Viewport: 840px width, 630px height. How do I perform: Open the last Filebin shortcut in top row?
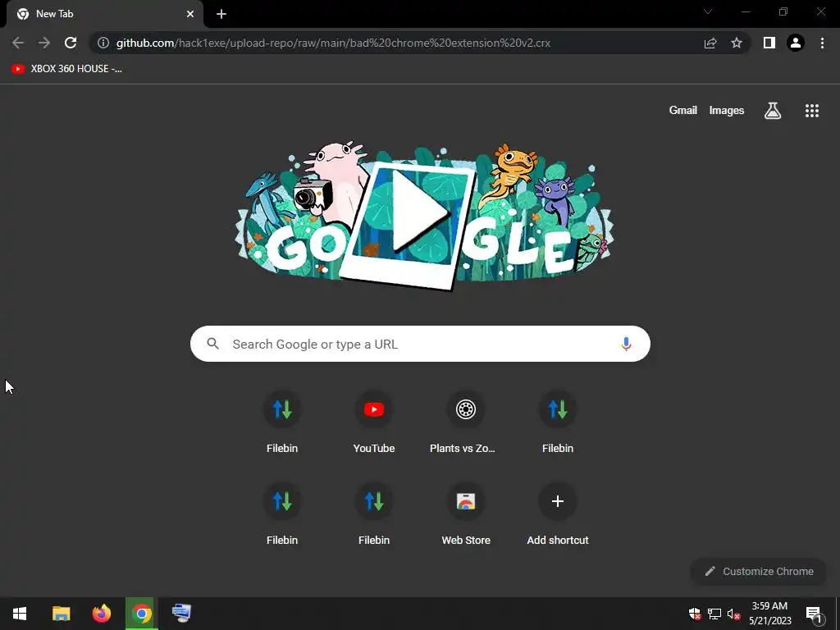(x=558, y=424)
